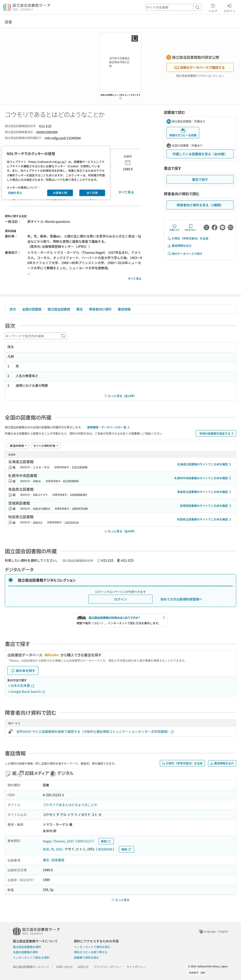Click 来館せずコピーを依頼 button

(183, 133)
